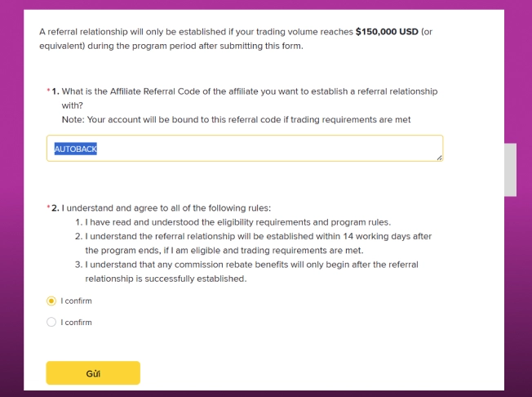Click the second "I confirm" label text
This screenshot has height=397, width=532.
point(77,322)
